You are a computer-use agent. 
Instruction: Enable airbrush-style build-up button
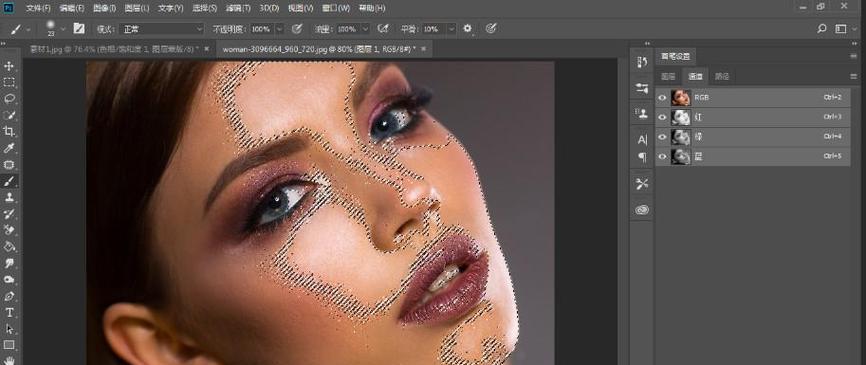point(382,29)
